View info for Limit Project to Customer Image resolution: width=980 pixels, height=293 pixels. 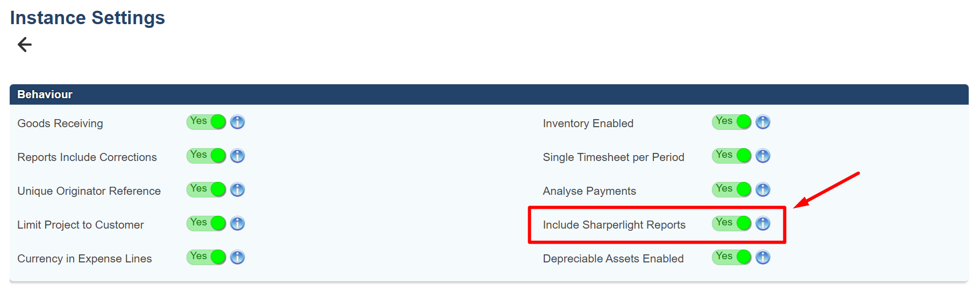237,224
